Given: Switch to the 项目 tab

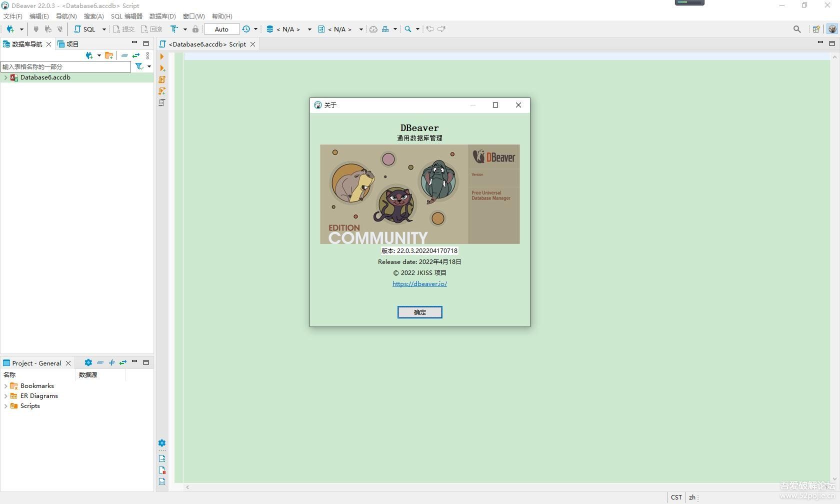Looking at the screenshot, I should (68, 44).
